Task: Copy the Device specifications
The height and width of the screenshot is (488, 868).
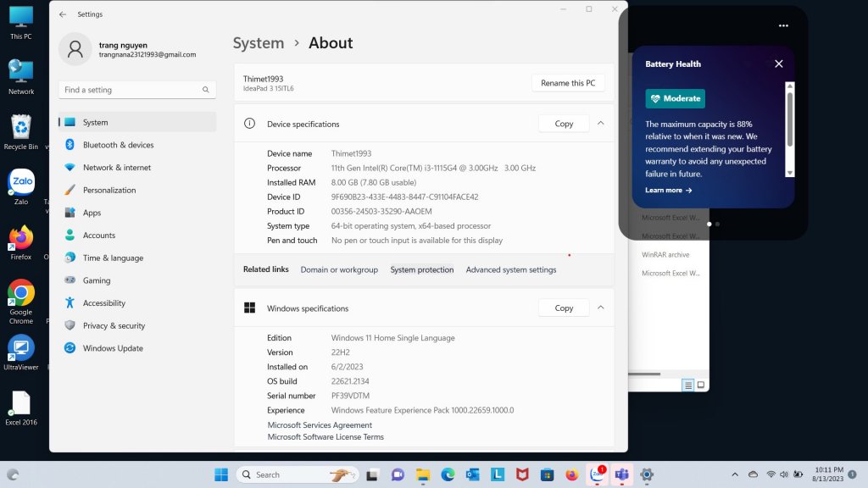Action: [564, 124]
